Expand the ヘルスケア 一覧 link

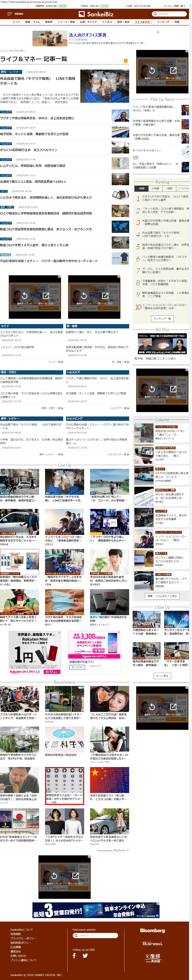(119, 408)
